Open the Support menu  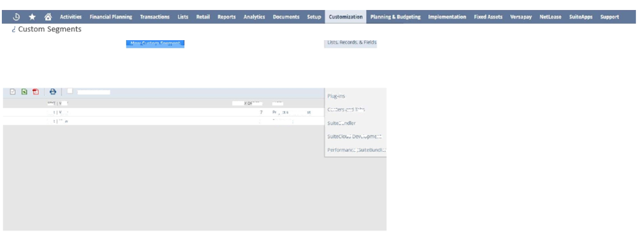coord(609,17)
